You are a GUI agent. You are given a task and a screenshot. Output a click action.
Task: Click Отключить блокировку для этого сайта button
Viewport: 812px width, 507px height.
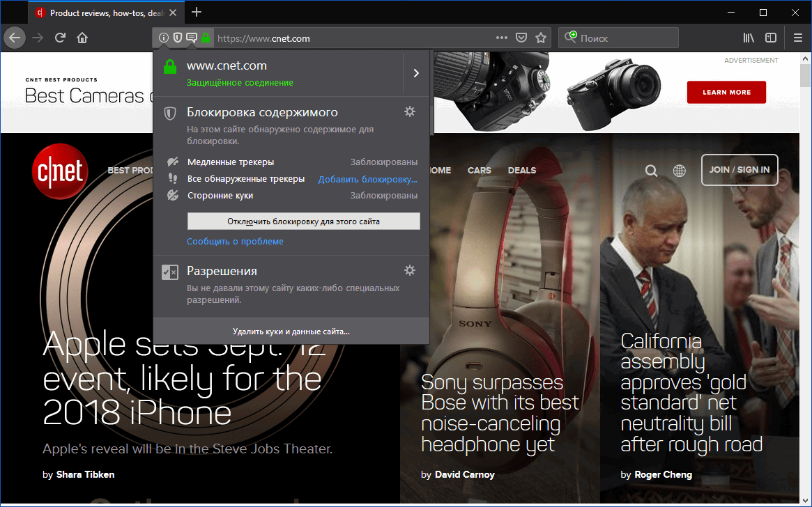(303, 221)
